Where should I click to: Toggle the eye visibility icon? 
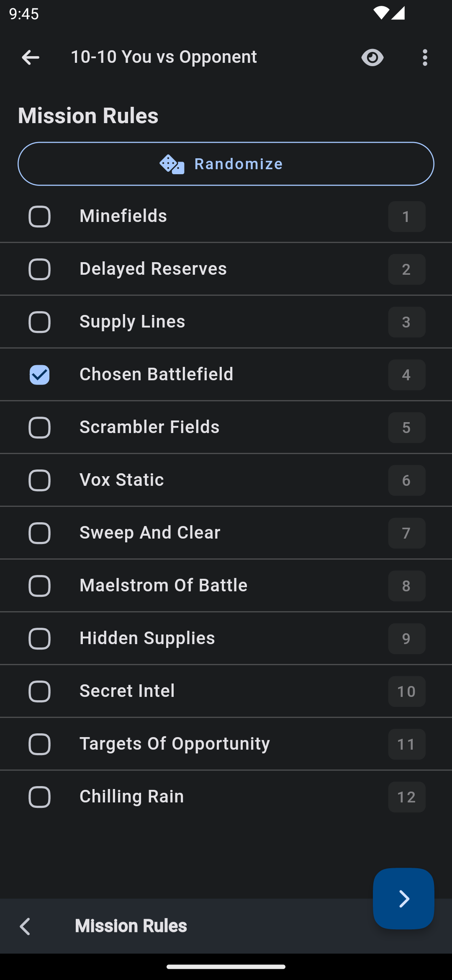(372, 57)
